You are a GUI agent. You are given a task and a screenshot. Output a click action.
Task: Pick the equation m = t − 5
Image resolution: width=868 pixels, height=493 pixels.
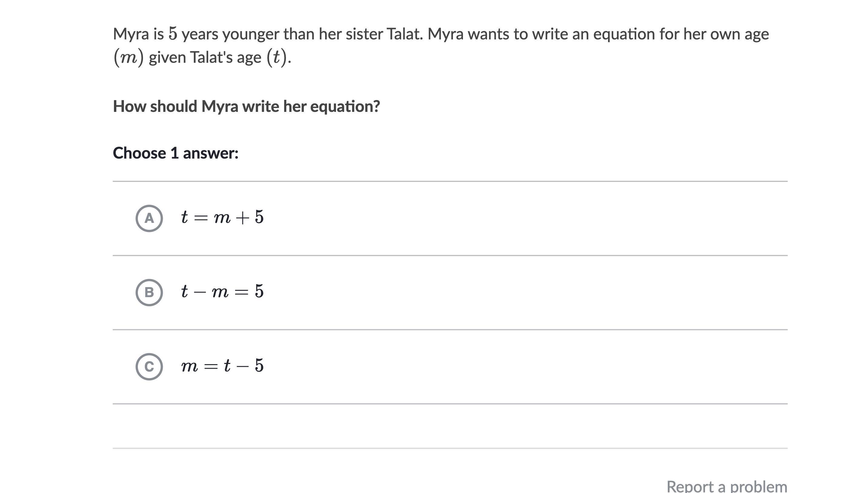222,366
